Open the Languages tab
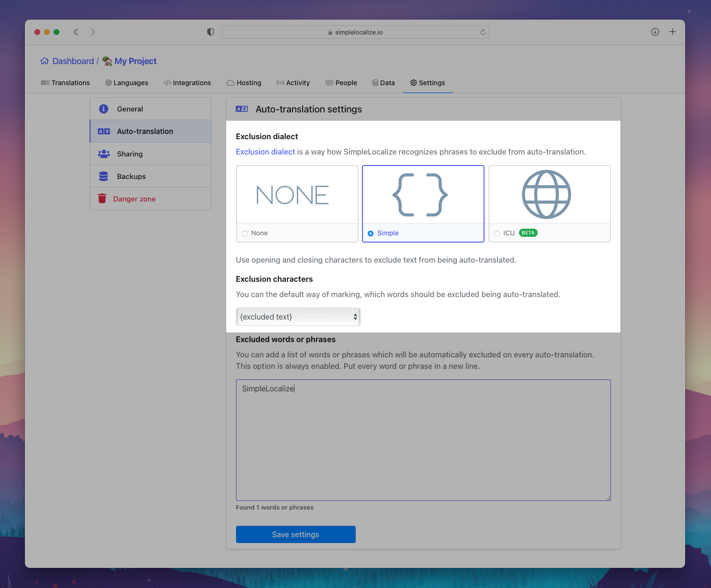Image resolution: width=711 pixels, height=588 pixels. point(126,83)
